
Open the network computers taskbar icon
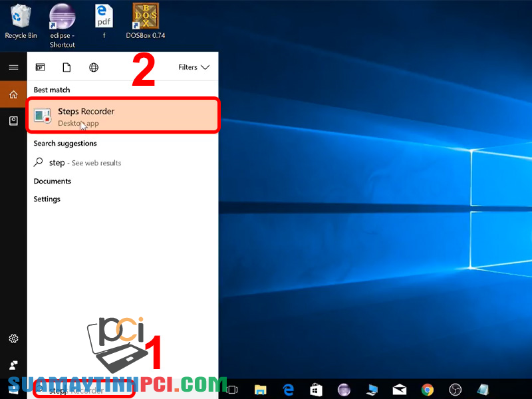(372, 390)
